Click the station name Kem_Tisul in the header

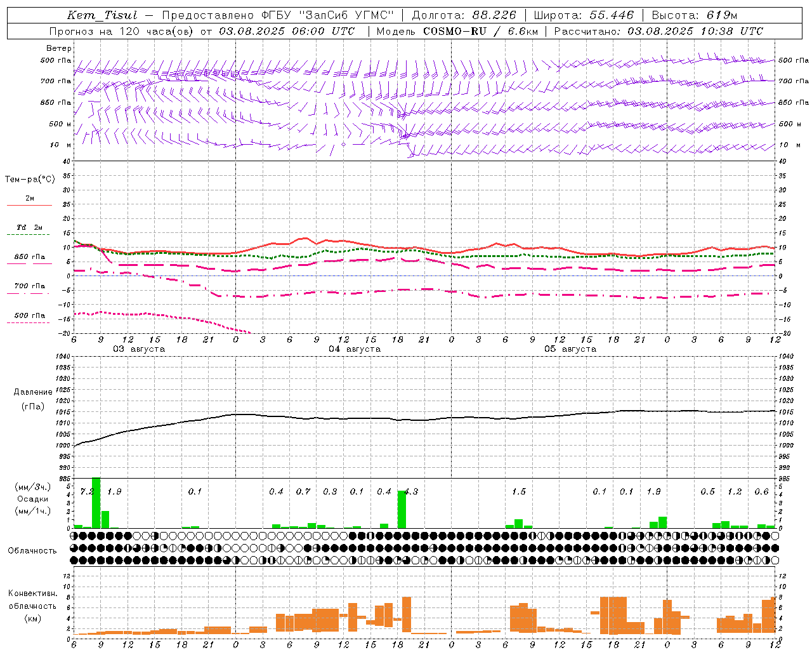tap(102, 15)
